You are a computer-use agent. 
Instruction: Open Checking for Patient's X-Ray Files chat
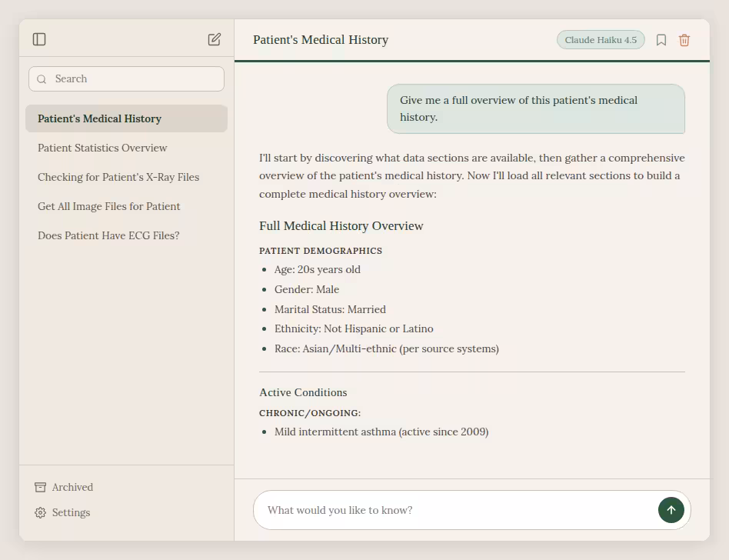coord(126,177)
